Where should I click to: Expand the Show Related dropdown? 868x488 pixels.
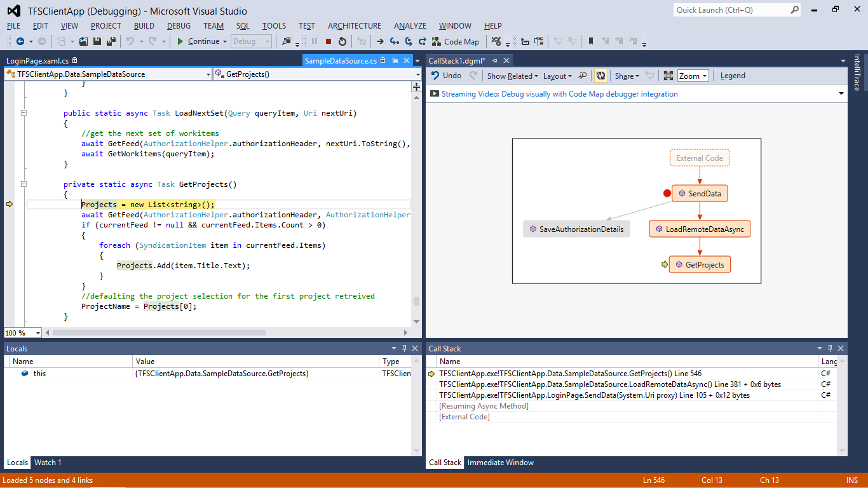pos(512,76)
